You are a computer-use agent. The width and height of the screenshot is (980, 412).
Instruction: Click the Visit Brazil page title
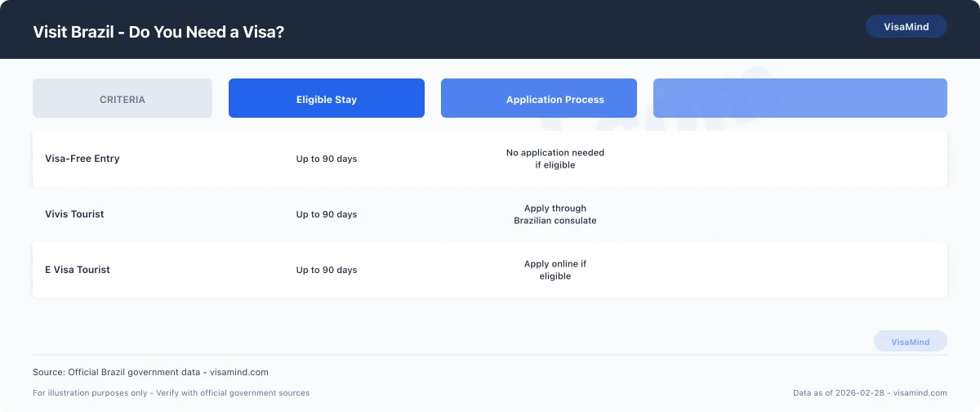158,32
